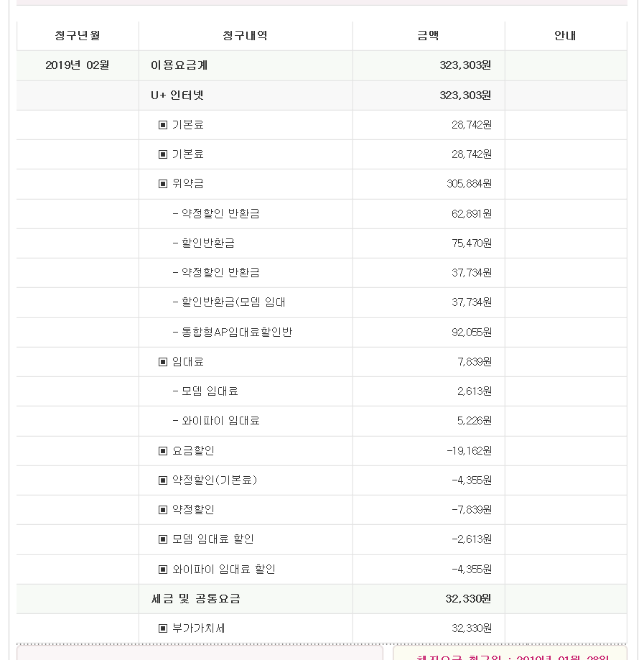This screenshot has width=644, height=660.
Task: Click the 청구년월 column header
Action: pyautogui.click(x=78, y=36)
